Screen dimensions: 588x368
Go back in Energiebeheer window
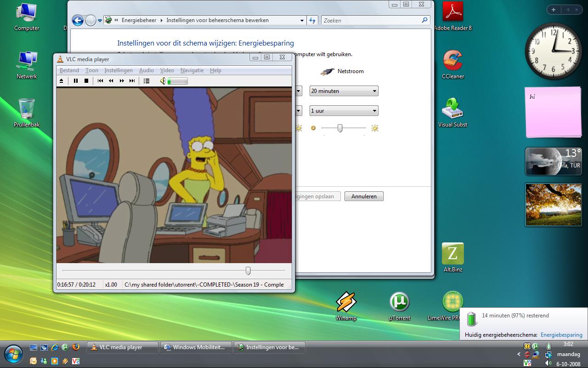click(x=78, y=20)
